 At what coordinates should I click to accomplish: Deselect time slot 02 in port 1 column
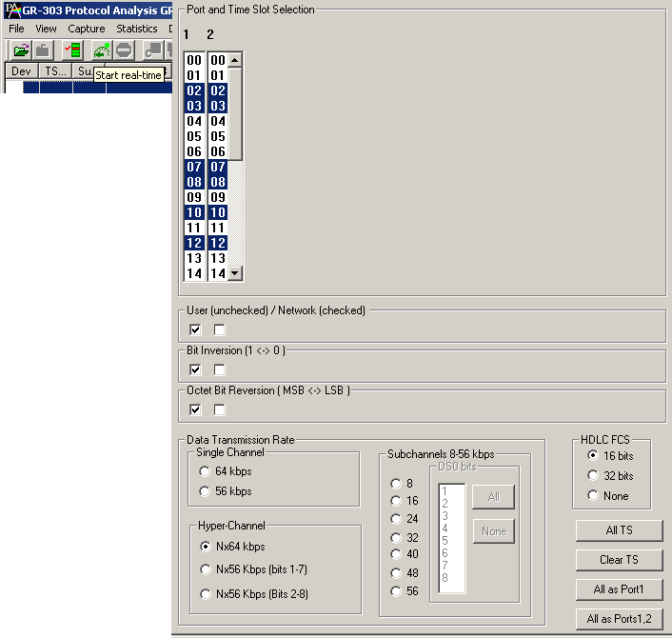[x=194, y=90]
